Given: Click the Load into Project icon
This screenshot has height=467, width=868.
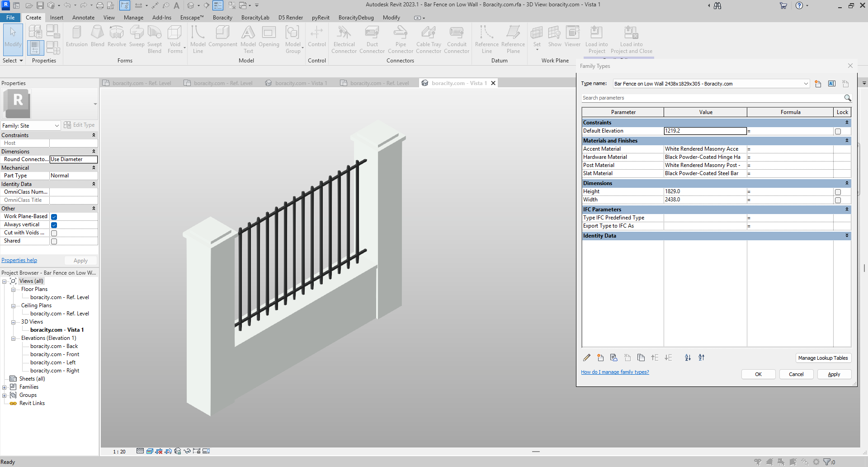Looking at the screenshot, I should (x=596, y=39).
